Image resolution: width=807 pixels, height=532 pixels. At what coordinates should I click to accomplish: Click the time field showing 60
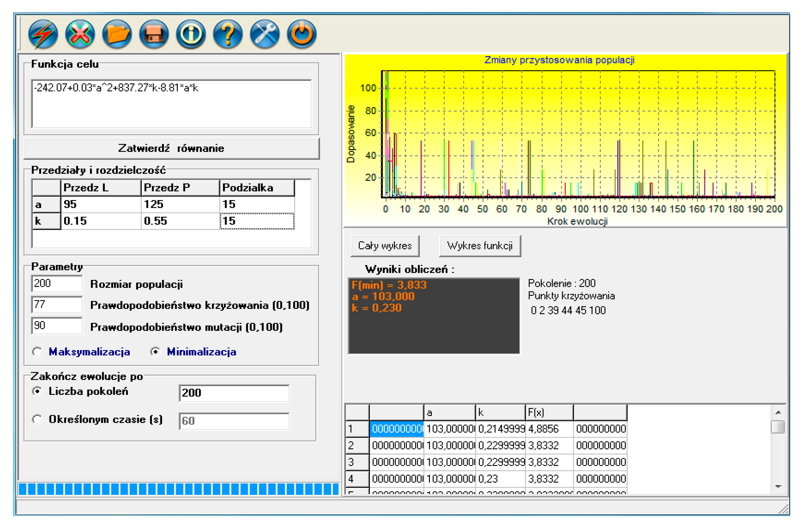[234, 421]
